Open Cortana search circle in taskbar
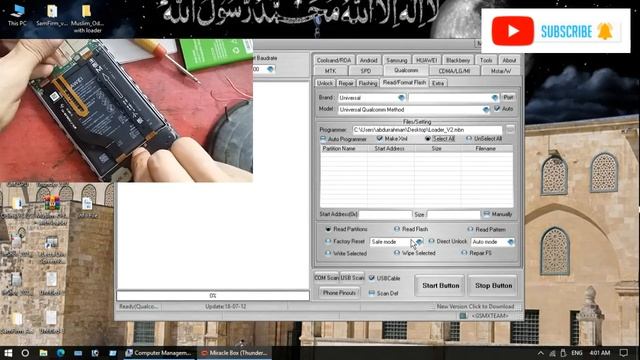The height and width of the screenshot is (360, 640). pos(25,353)
